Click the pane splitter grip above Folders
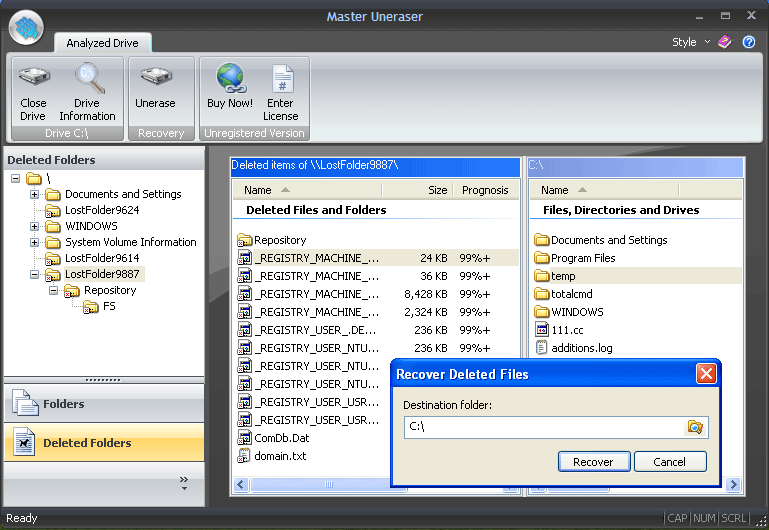 103,380
